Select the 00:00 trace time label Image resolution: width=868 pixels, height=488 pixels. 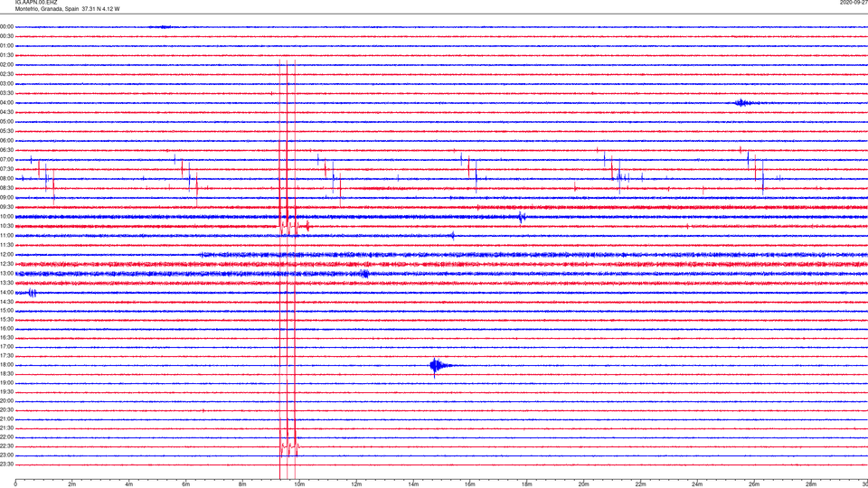click(6, 26)
